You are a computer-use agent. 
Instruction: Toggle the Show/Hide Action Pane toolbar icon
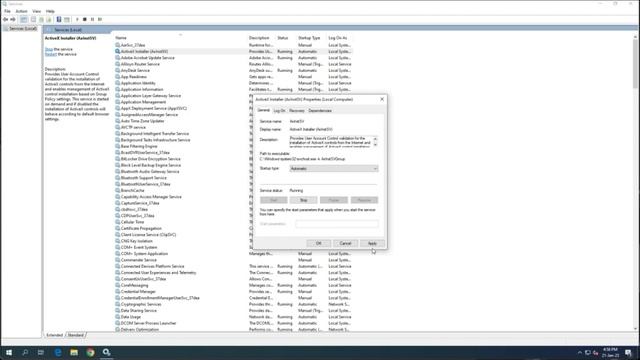[x=67, y=19]
